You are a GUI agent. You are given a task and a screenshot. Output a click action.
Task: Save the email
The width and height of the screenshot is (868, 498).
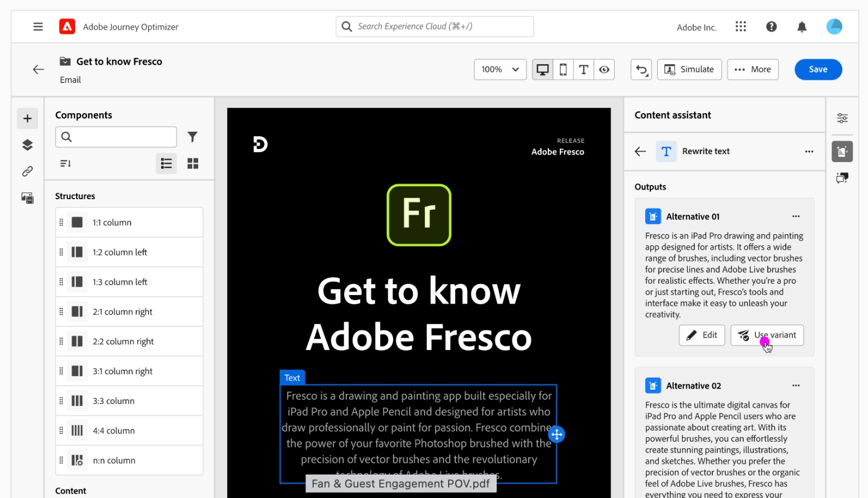pos(818,70)
